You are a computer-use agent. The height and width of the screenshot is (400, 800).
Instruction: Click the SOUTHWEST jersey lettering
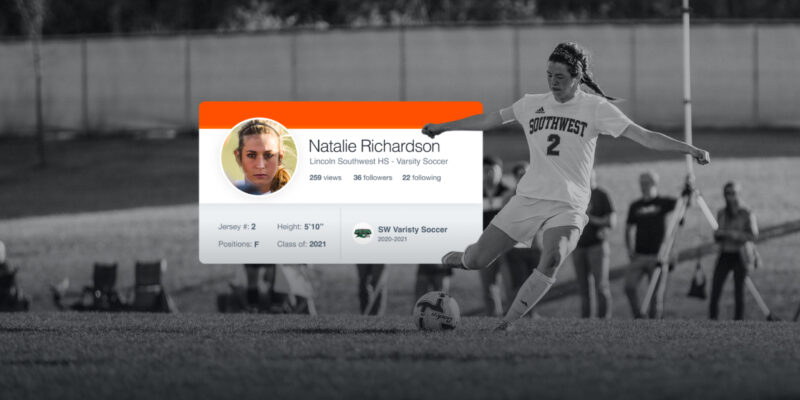click(x=558, y=126)
